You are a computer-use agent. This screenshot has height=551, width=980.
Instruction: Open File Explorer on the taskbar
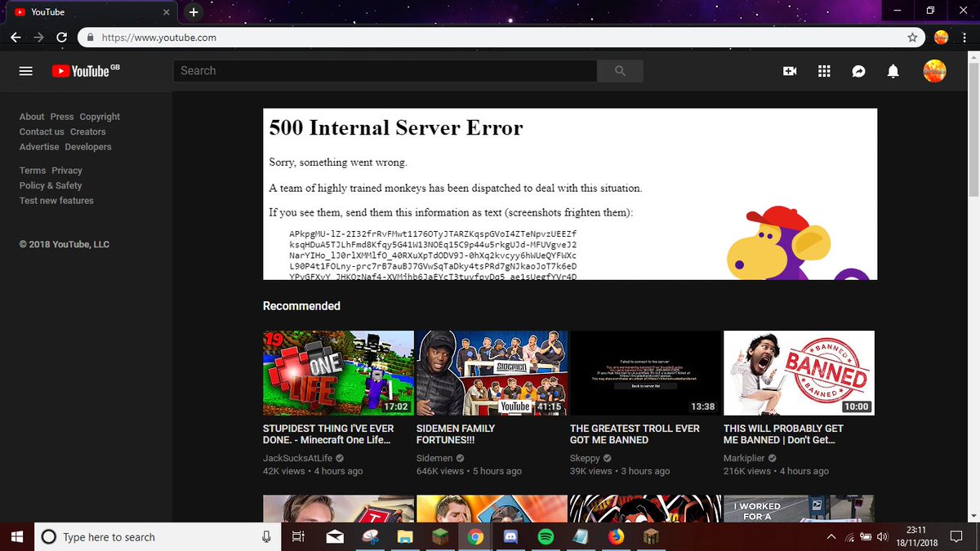tap(405, 536)
